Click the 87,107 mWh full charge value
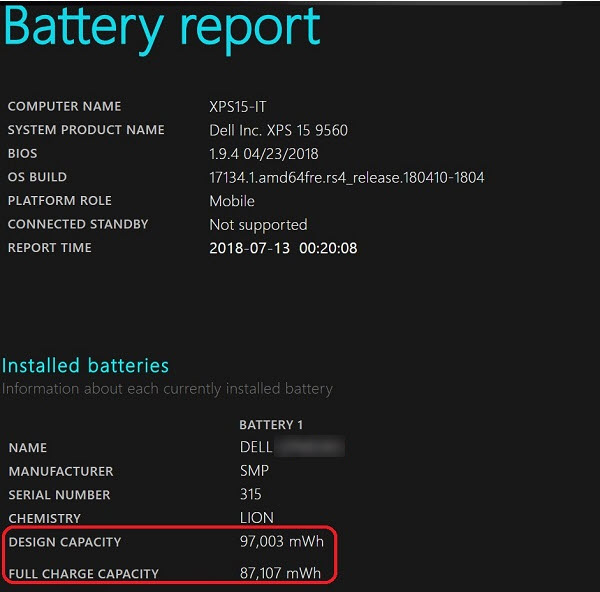600x592 pixels. coord(279,573)
